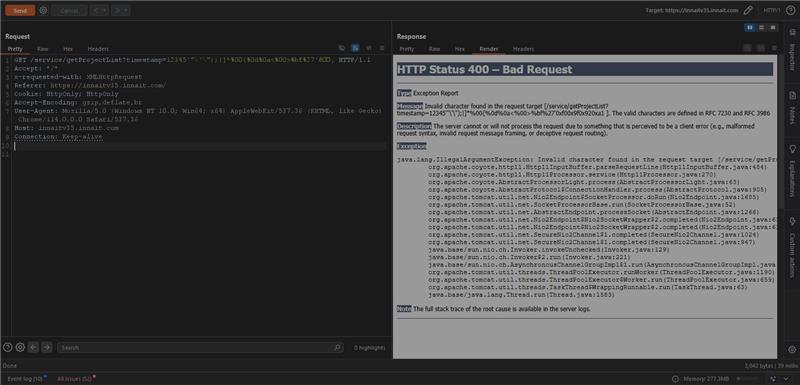Viewport: 800px width, 385px height.
Task: Open Custom actions side panel
Action: 792,248
